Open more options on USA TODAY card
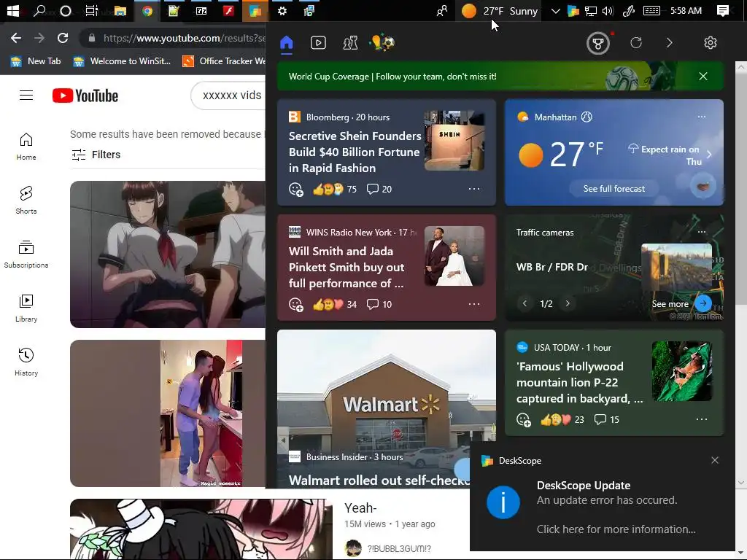 701,419
